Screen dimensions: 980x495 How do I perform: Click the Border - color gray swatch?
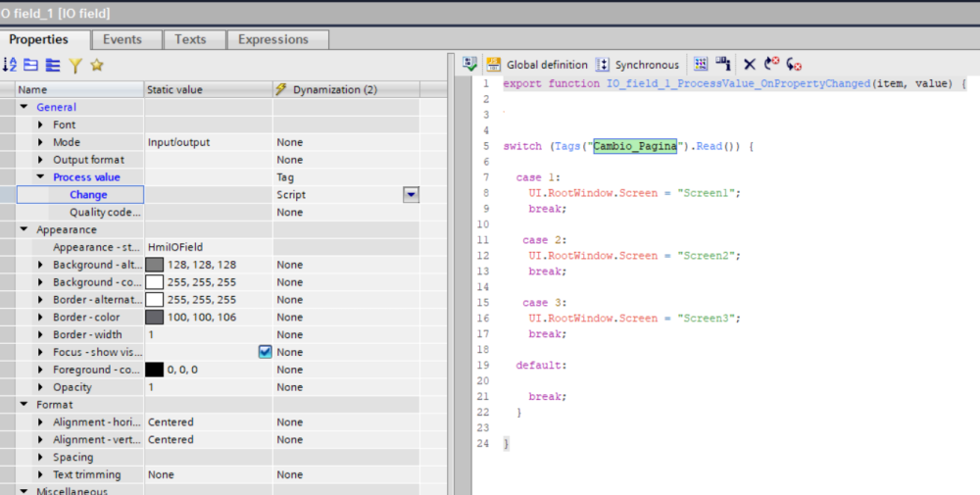point(155,318)
